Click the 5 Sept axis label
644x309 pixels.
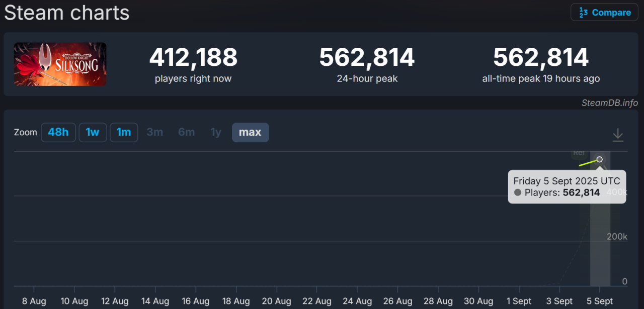(x=600, y=301)
